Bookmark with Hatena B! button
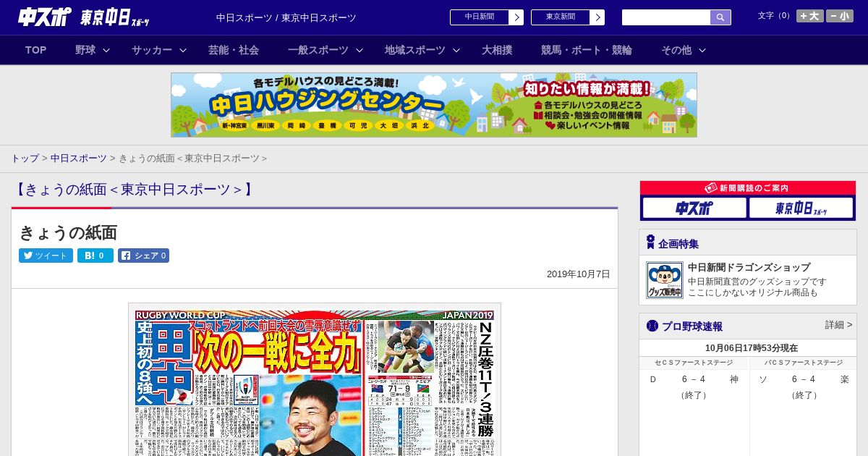Viewport: 868px width, 456px height. pos(95,256)
